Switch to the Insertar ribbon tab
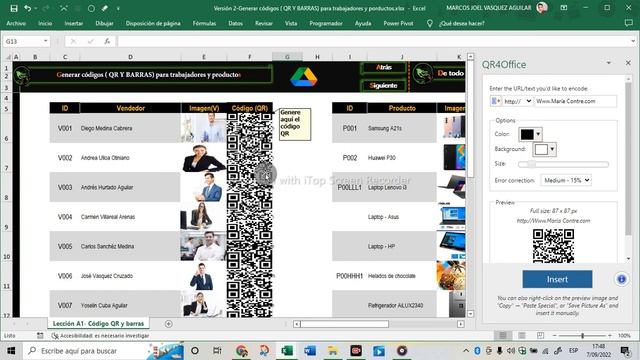This screenshot has width=640, height=360. pos(73,24)
